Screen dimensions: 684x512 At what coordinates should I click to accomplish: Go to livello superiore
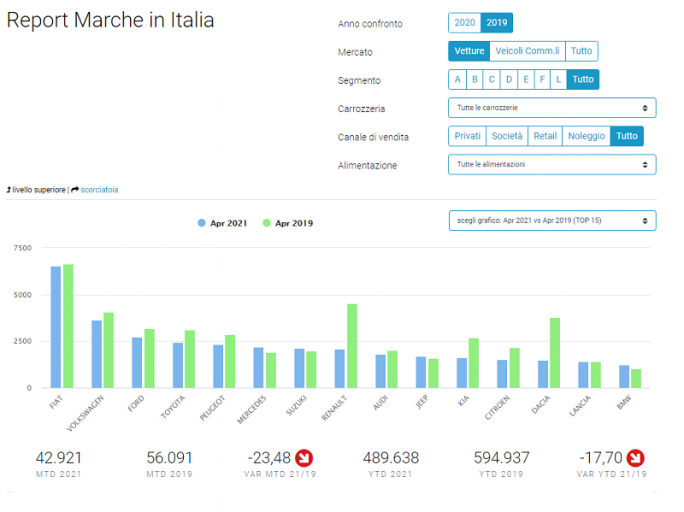tap(39, 190)
